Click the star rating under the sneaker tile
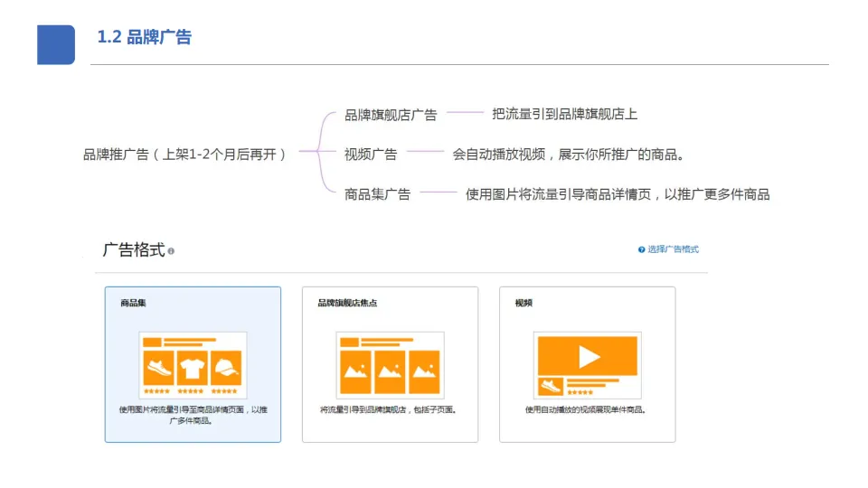 pyautogui.click(x=157, y=391)
